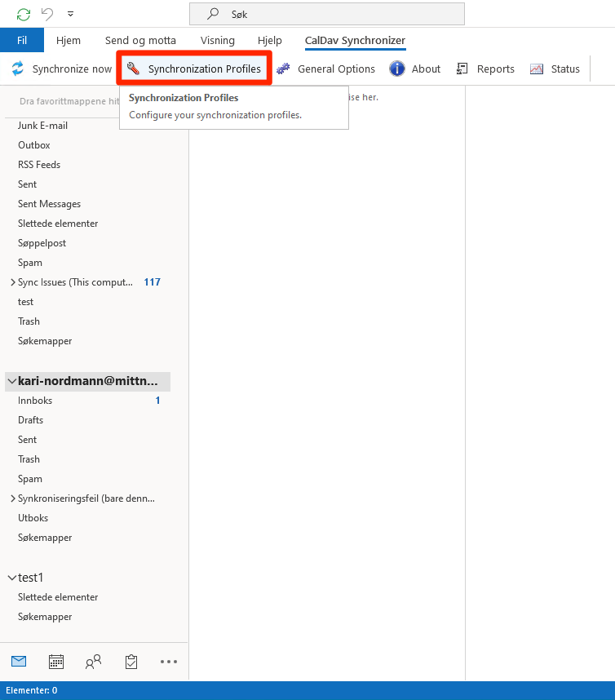This screenshot has width=615, height=700.
Task: Select the test folder
Action: tap(25, 302)
